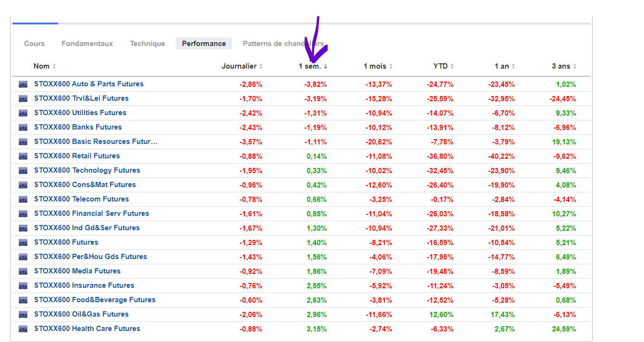This screenshot has height=342, width=644.
Task: Open STOXX600 Insurance Futures link
Action: (84, 285)
